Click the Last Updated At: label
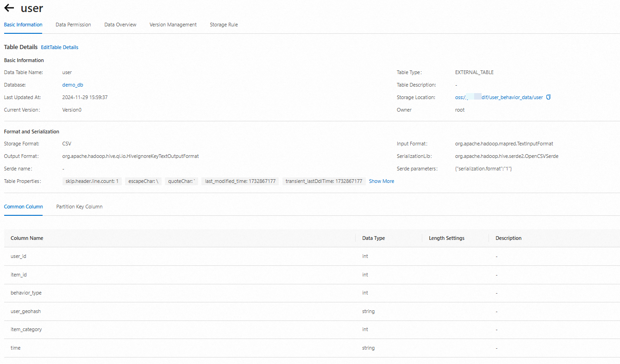This screenshot has height=364, width=620. coord(22,97)
